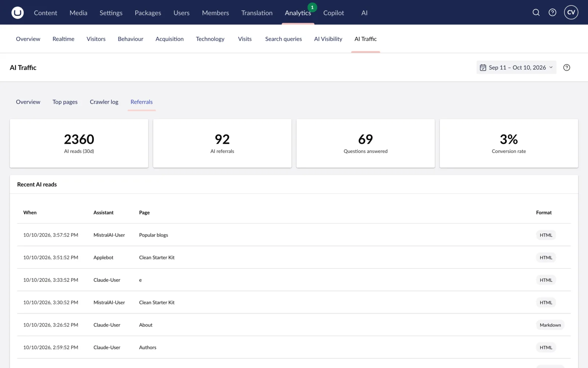Screen dimensions: 588x368
Task: Click timestamp 10/10/2026, 3:51:52 PM
Action: tap(51, 258)
